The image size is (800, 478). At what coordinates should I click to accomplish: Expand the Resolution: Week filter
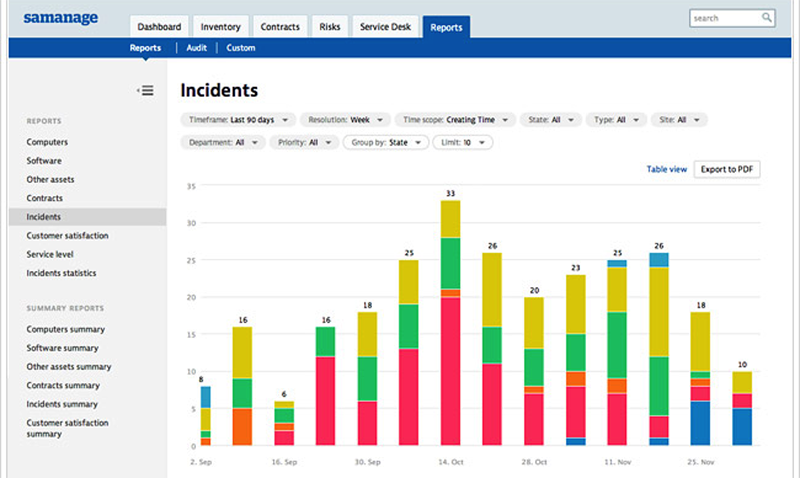[345, 120]
